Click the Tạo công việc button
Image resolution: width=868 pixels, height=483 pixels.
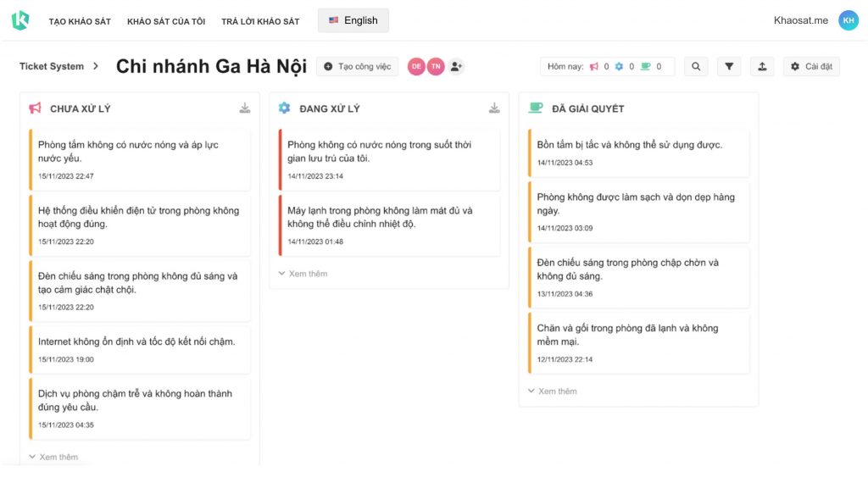358,66
